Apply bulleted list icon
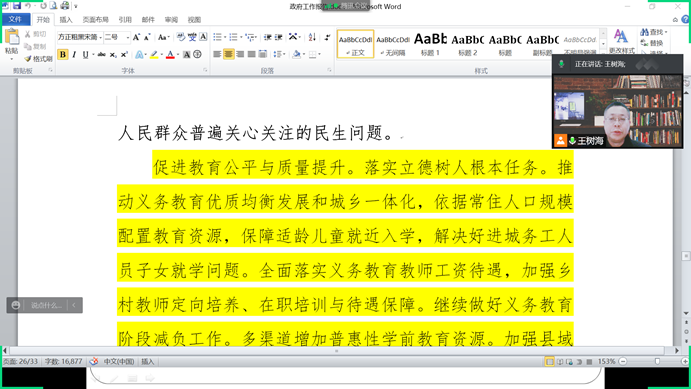 pos(218,37)
